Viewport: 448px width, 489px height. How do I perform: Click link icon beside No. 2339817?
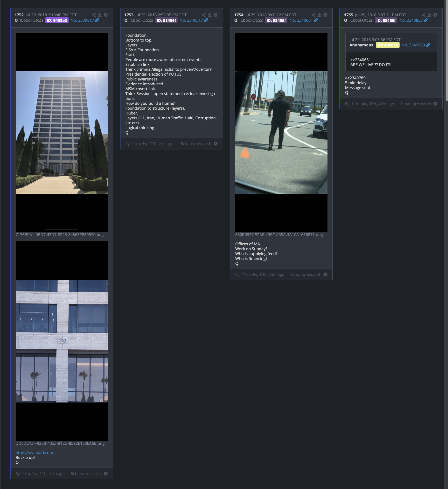click(x=97, y=20)
